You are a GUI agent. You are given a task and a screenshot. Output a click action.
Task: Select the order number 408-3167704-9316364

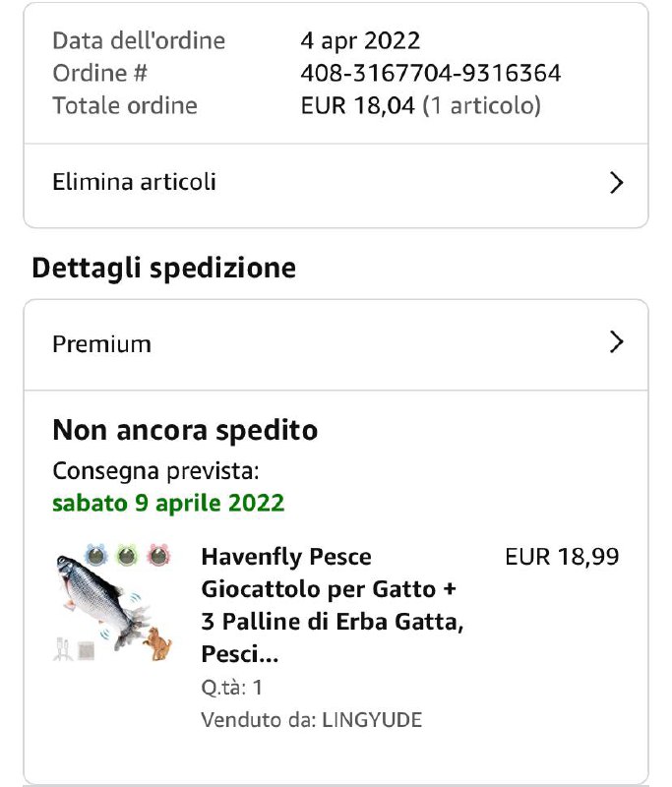431,73
